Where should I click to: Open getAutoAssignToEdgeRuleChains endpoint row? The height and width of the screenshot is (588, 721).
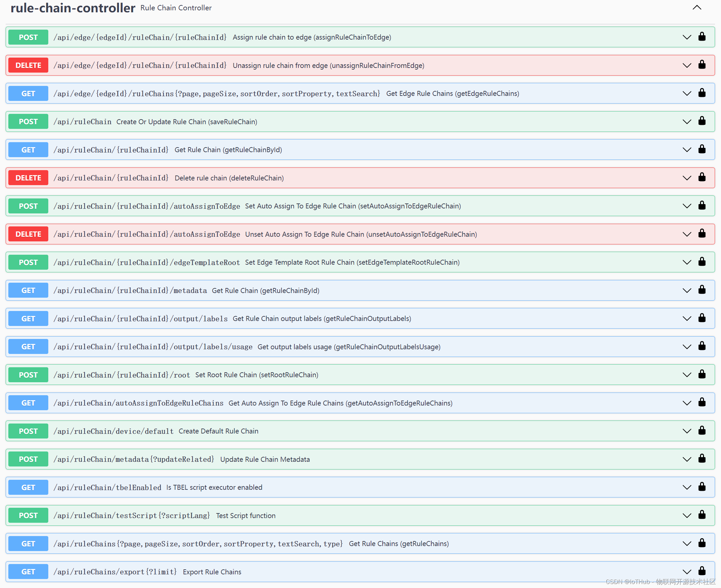tap(340, 403)
